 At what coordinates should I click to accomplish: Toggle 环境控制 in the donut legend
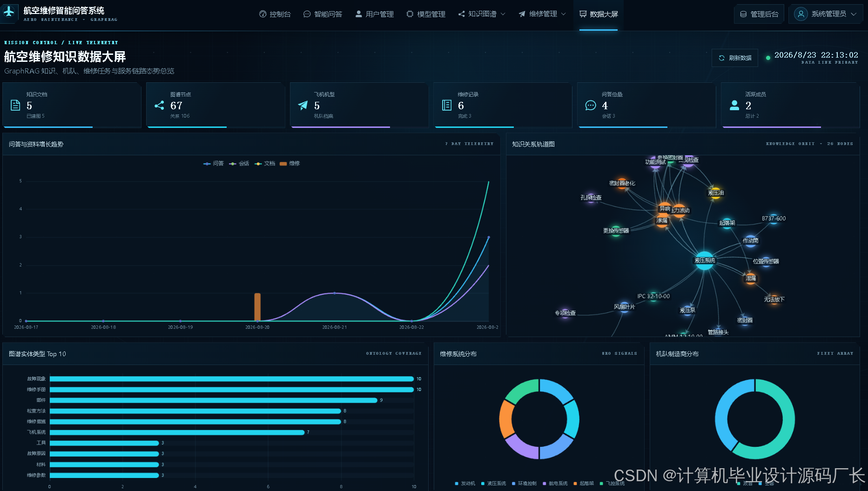click(x=524, y=484)
